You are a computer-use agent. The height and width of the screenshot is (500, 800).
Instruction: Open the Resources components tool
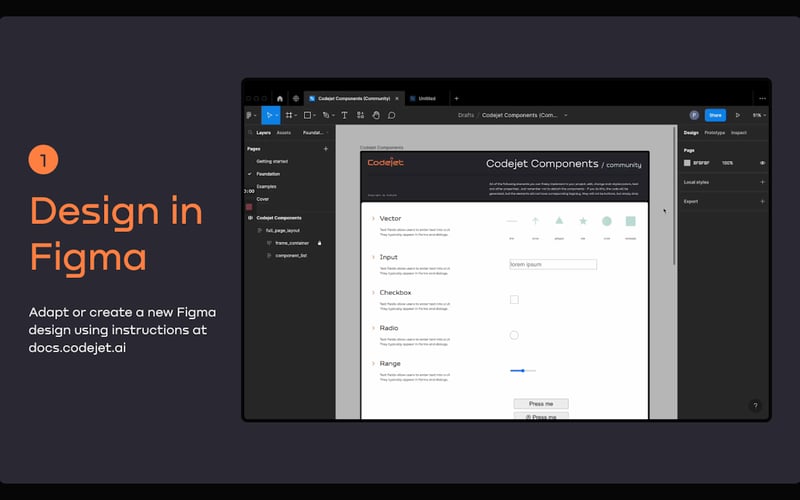[x=360, y=115]
